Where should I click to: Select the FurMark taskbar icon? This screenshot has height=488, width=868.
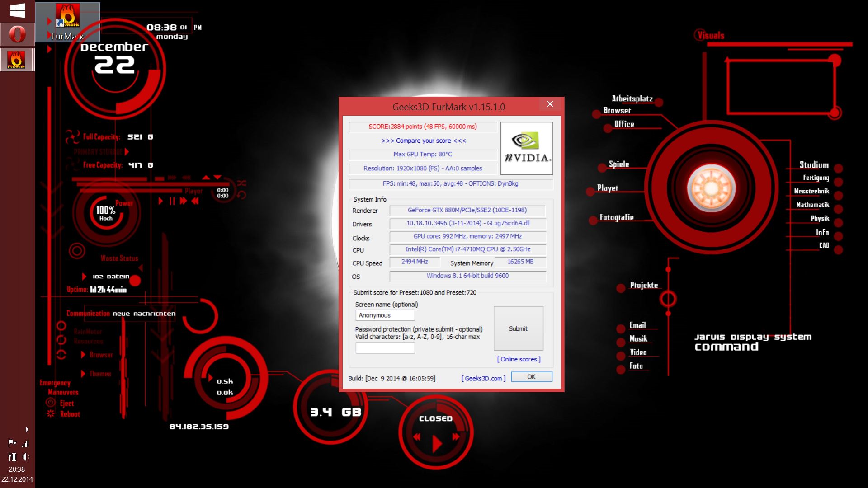[17, 60]
